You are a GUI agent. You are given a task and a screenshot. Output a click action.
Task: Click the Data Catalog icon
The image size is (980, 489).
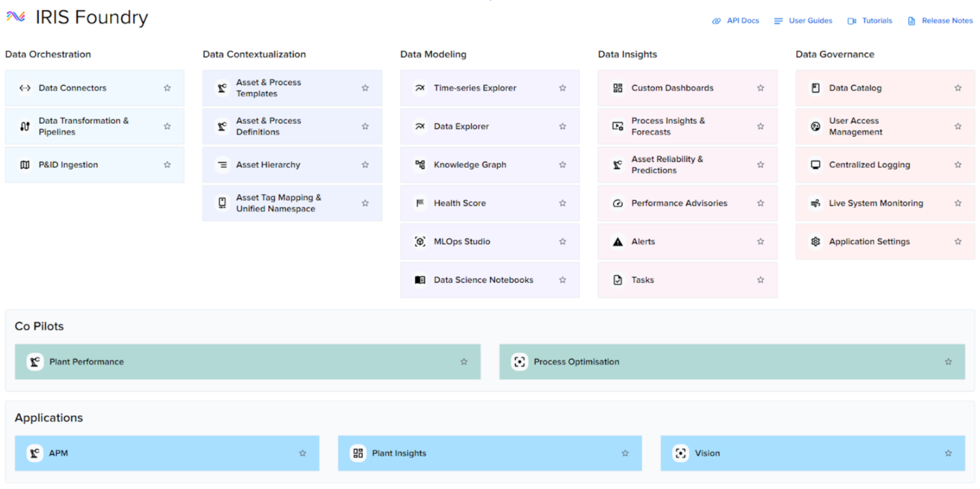pos(815,88)
